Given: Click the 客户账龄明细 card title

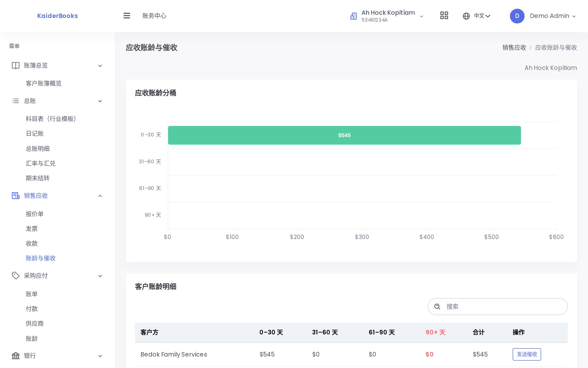Looking at the screenshot, I should coord(155,287).
